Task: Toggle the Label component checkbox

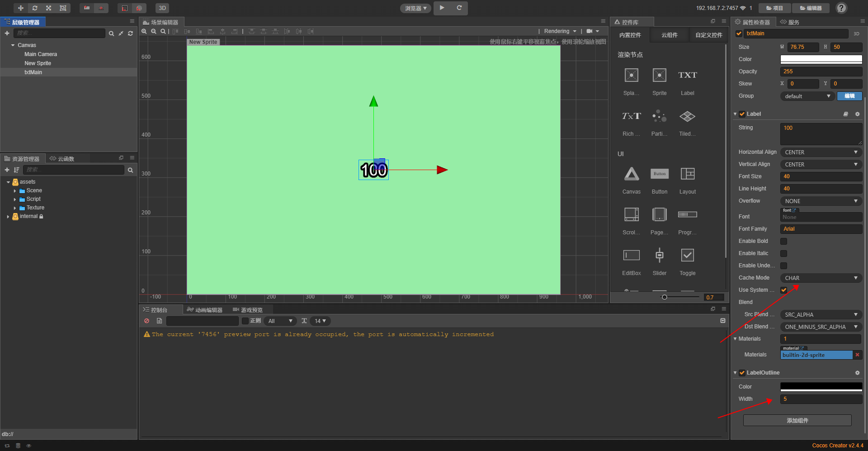Action: (x=742, y=114)
